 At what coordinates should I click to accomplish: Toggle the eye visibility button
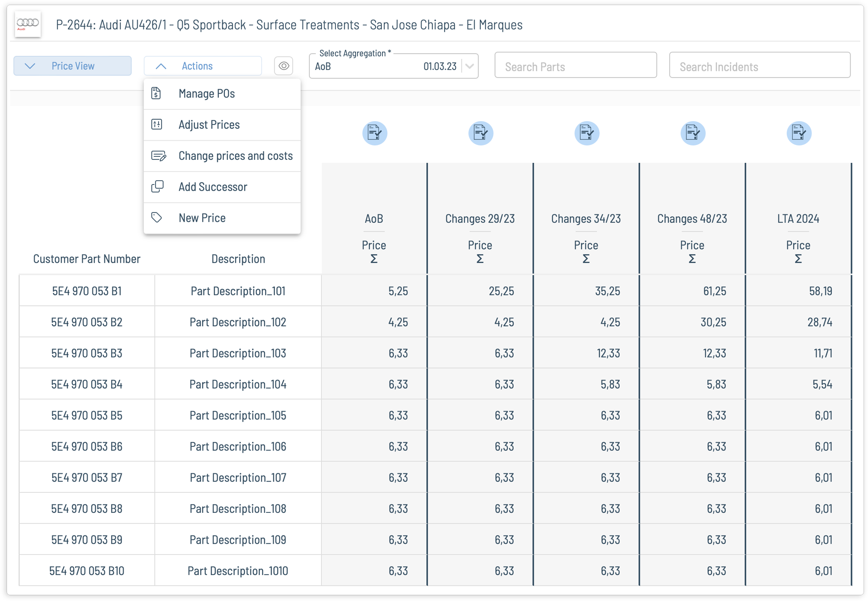pos(284,66)
